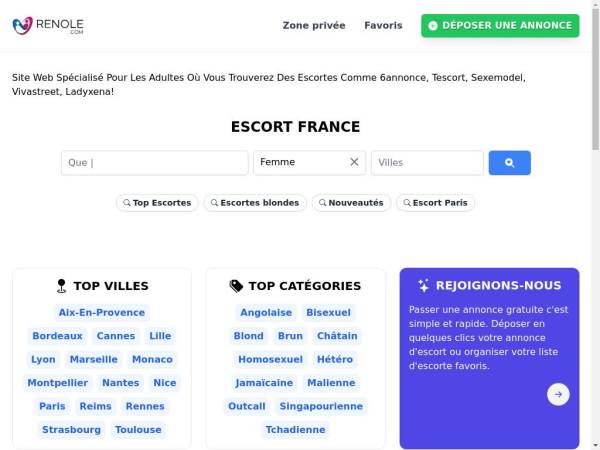The image size is (600, 450).
Task: Select the Nouveautés quick search chip
Action: pos(351,203)
